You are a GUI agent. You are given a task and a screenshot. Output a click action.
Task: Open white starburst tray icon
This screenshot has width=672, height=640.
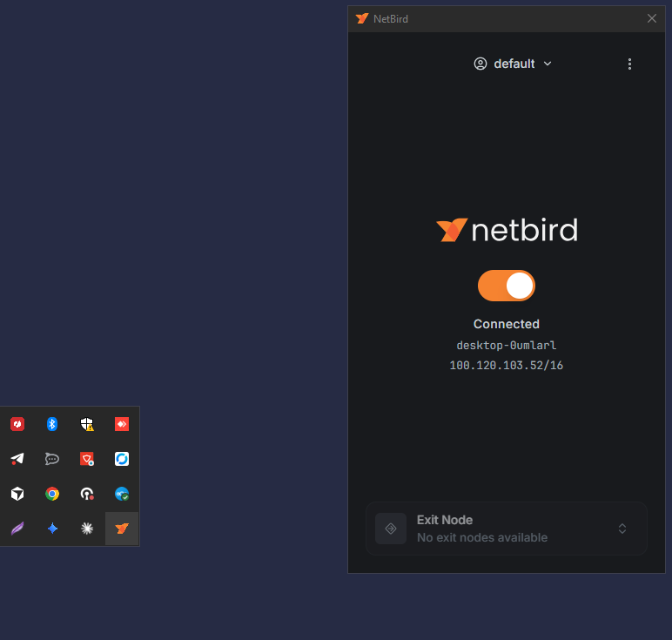pyautogui.click(x=87, y=529)
